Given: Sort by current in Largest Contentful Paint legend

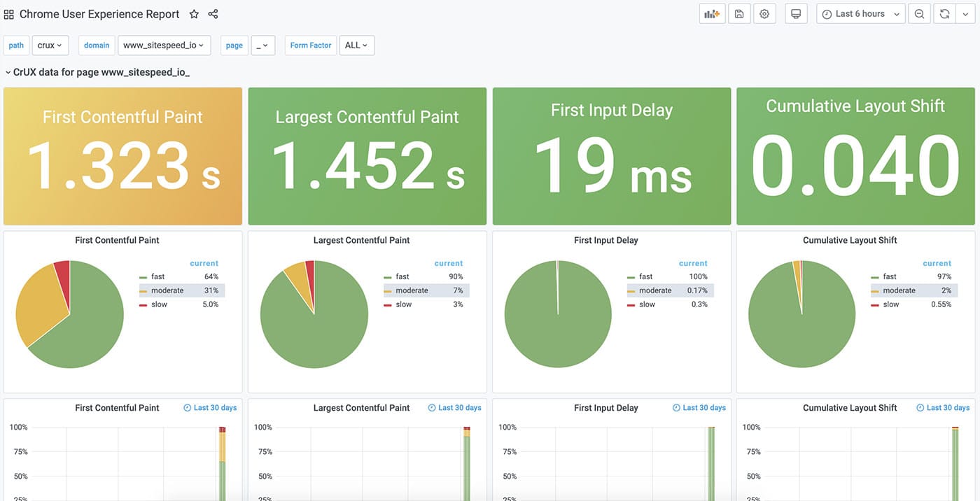Looking at the screenshot, I should pyautogui.click(x=449, y=264).
